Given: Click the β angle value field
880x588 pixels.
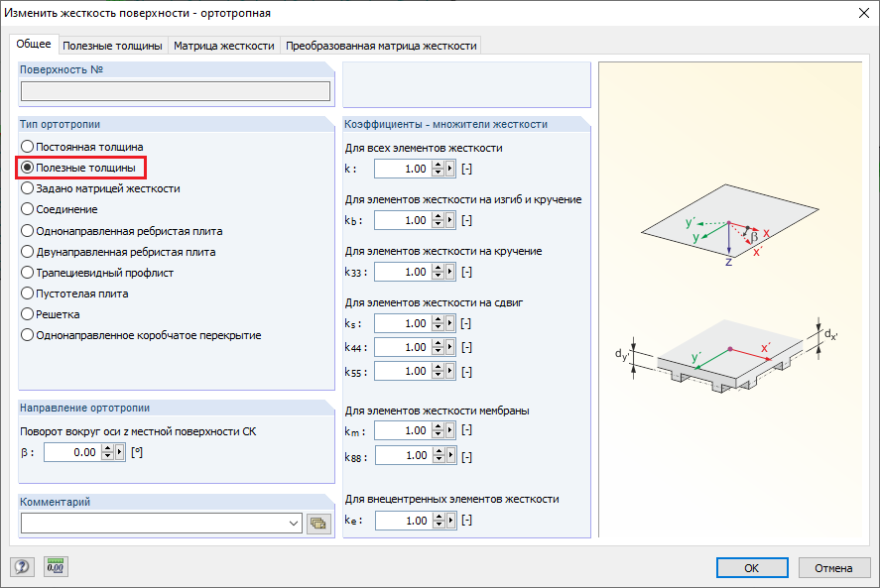Looking at the screenshot, I should point(73,452).
